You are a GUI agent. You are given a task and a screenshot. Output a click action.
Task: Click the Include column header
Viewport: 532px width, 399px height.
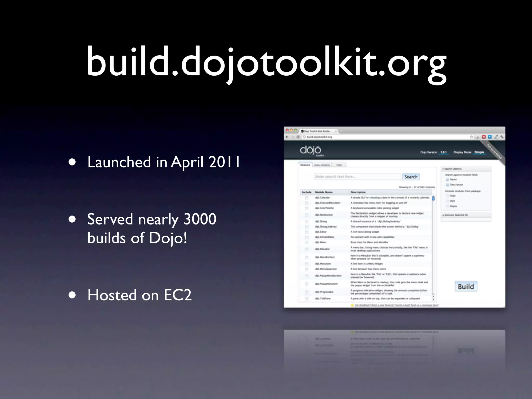pyautogui.click(x=307, y=192)
